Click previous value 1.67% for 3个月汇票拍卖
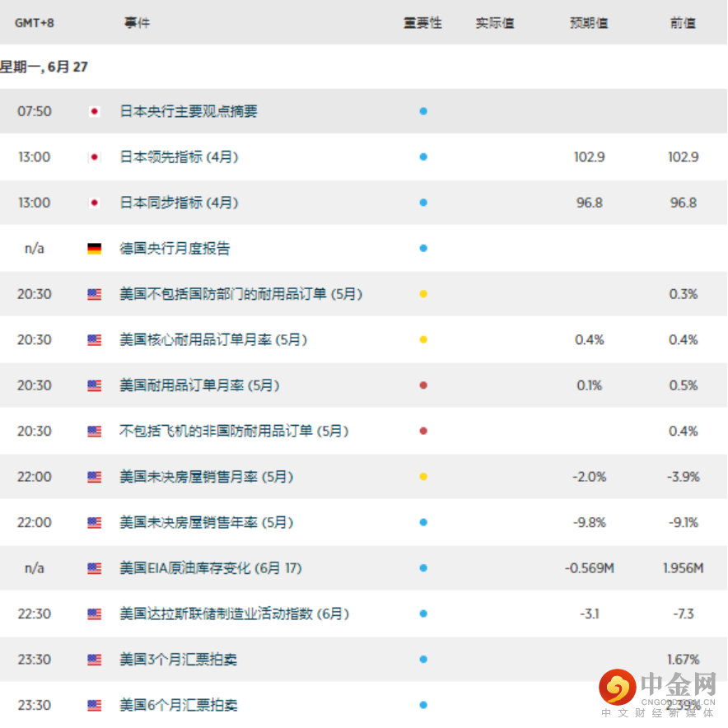 pyautogui.click(x=683, y=660)
